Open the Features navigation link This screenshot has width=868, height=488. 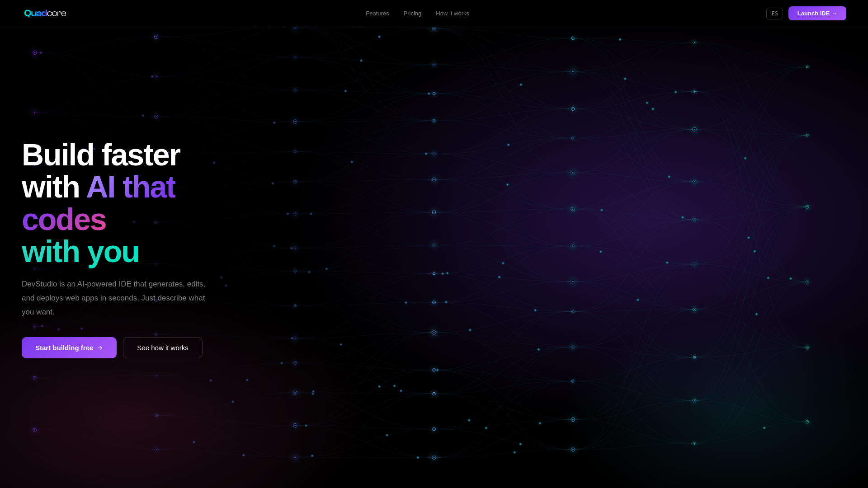tap(377, 14)
